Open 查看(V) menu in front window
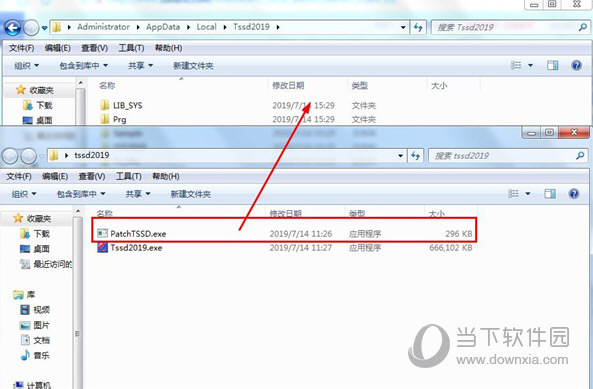This screenshot has height=389, width=593. pyautogui.click(x=92, y=177)
